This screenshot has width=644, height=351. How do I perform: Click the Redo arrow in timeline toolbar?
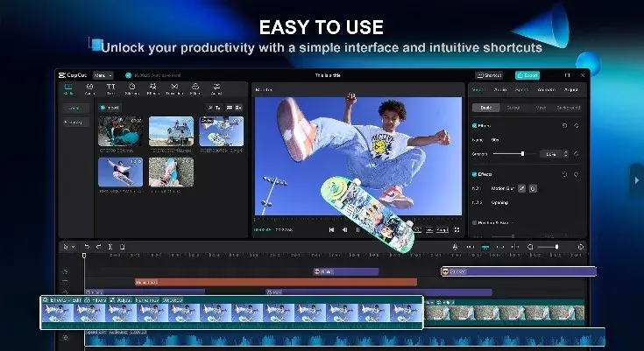[98, 247]
